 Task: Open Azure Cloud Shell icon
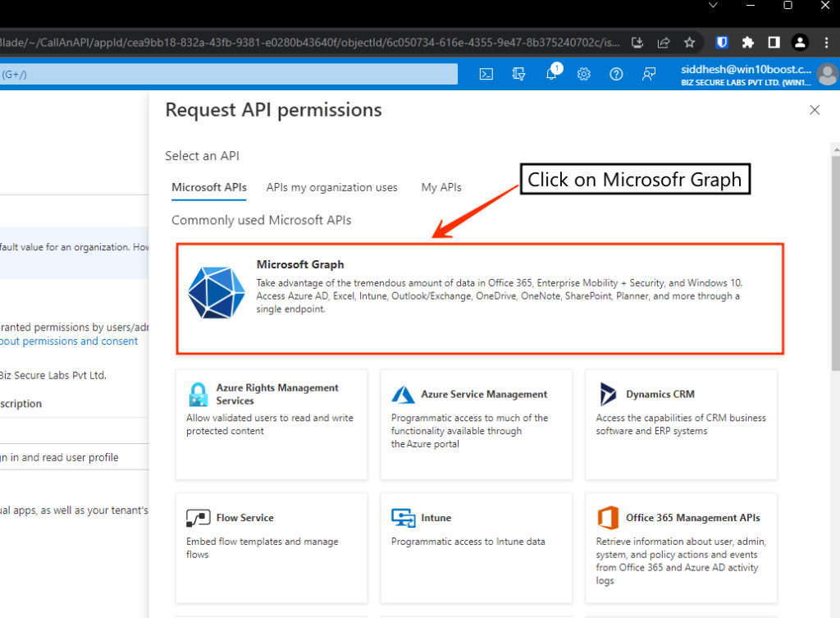(486, 74)
